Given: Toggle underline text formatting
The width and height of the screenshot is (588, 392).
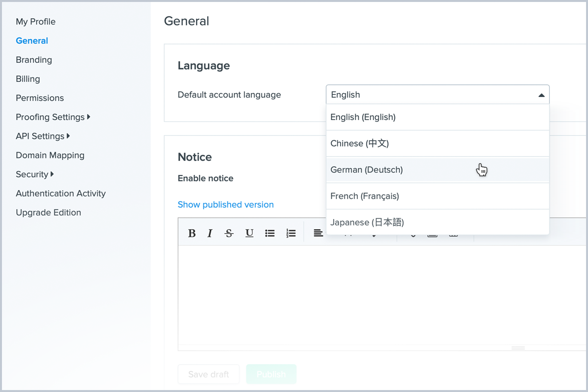Looking at the screenshot, I should [x=249, y=233].
